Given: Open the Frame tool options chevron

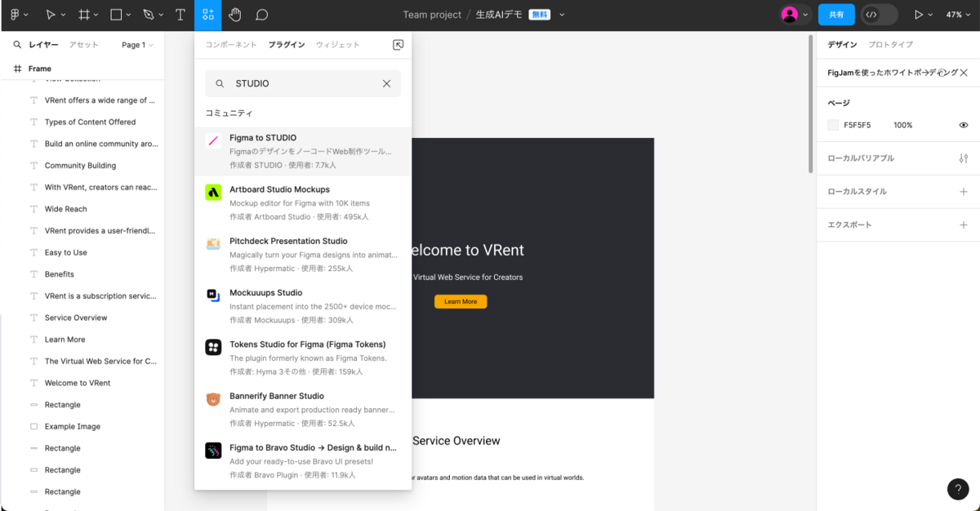Looking at the screenshot, I should (x=96, y=16).
